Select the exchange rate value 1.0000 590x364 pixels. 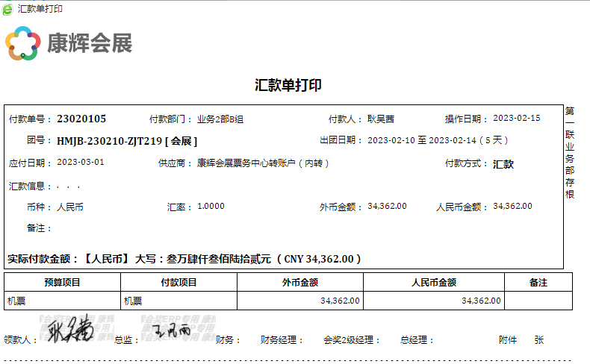tap(211, 207)
